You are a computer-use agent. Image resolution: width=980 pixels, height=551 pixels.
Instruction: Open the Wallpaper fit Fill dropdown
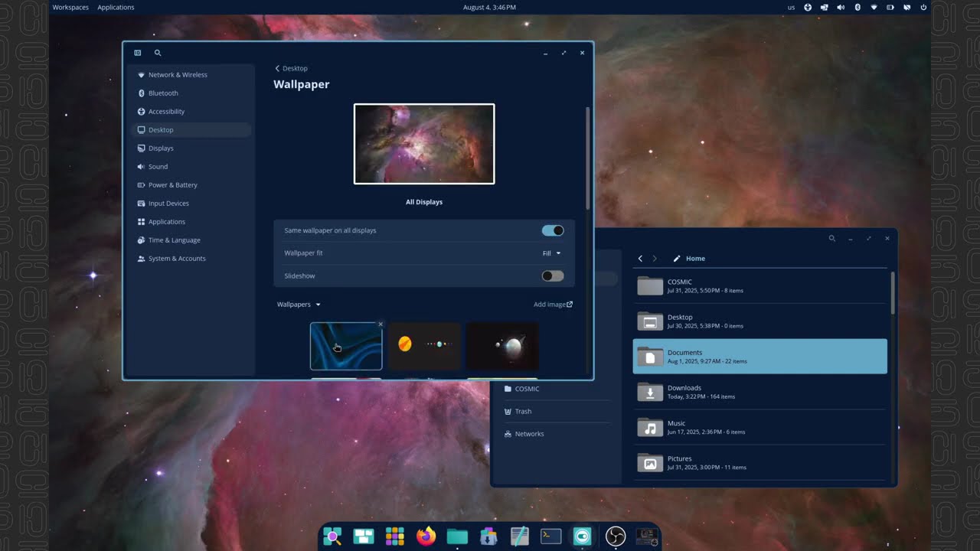pos(551,253)
